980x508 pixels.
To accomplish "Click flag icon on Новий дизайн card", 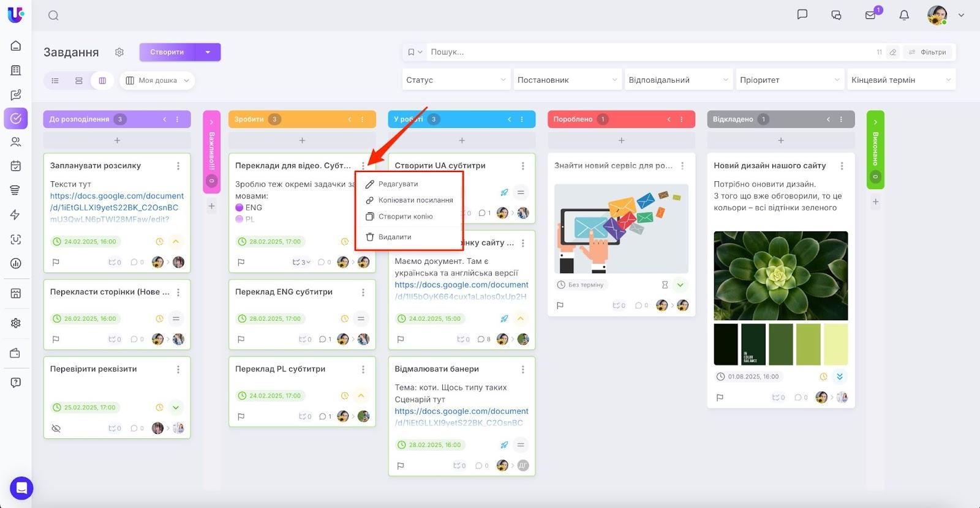I will (x=720, y=398).
